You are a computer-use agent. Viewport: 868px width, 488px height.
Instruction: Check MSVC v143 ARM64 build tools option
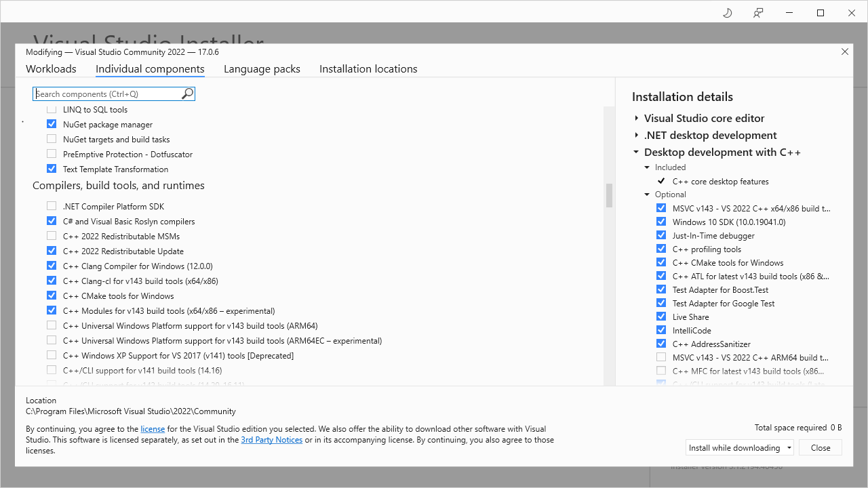point(661,357)
